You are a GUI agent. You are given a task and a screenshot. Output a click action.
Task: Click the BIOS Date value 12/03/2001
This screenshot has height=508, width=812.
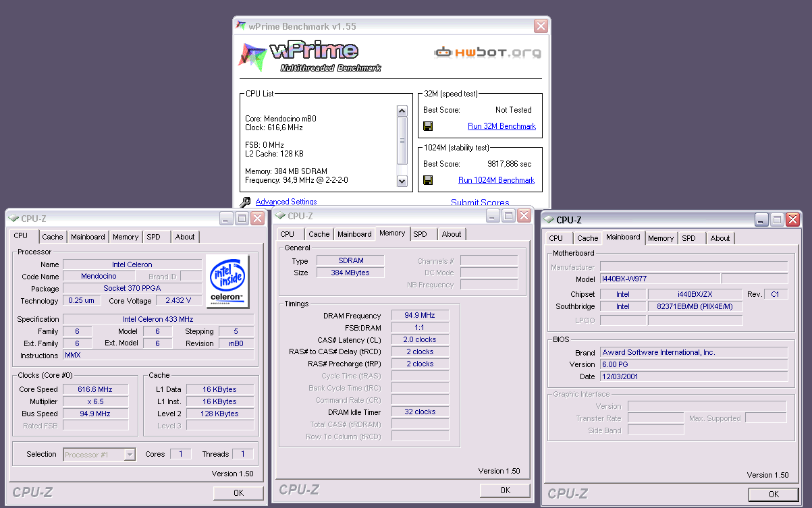coord(694,377)
